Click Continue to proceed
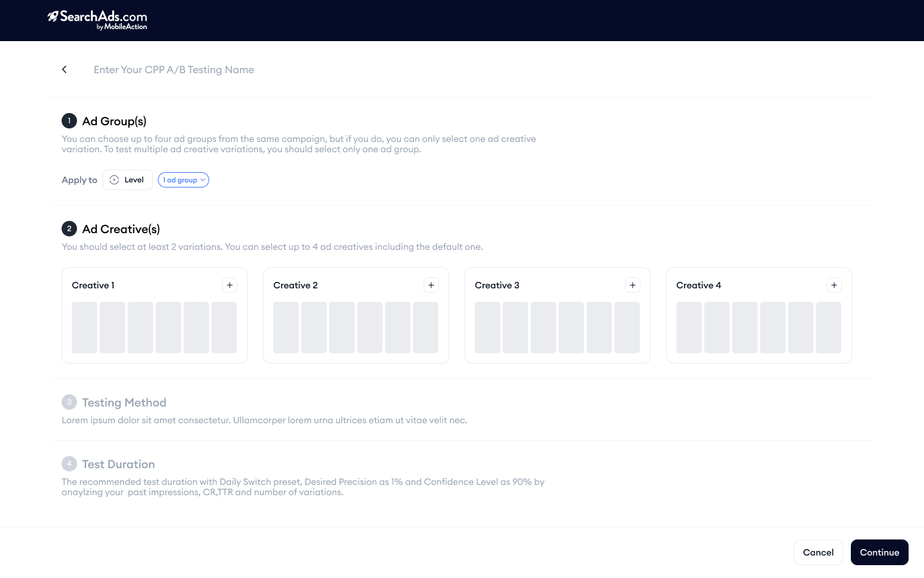This screenshot has width=924, height=578. (x=879, y=552)
